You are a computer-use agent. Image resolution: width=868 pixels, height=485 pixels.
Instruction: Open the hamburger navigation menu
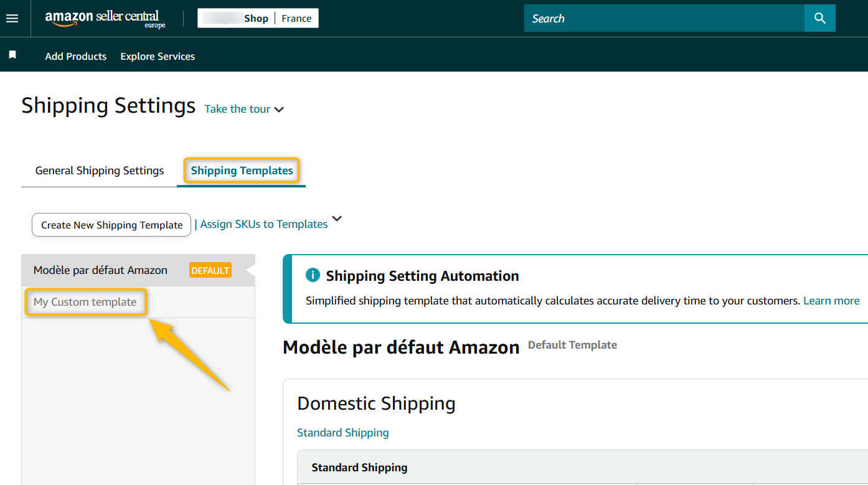12,19
